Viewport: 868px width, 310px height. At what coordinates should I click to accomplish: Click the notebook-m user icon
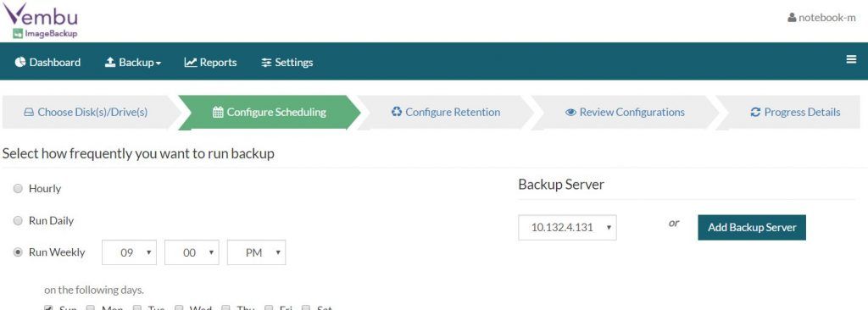[x=792, y=18]
